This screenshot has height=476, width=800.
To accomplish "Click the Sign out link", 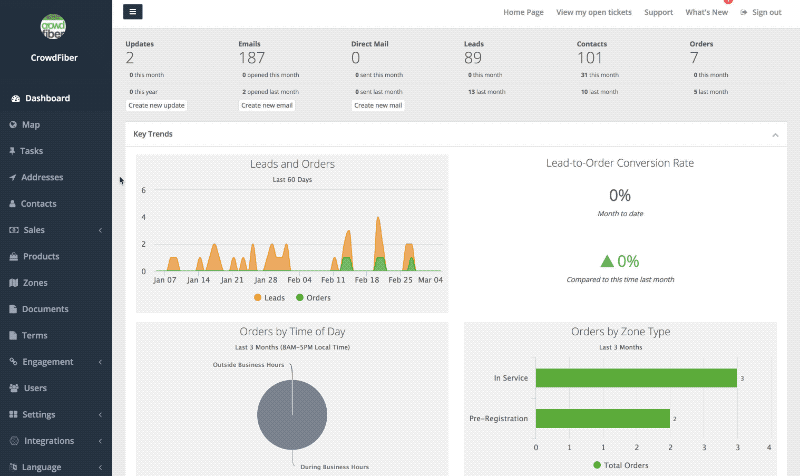I will click(761, 12).
